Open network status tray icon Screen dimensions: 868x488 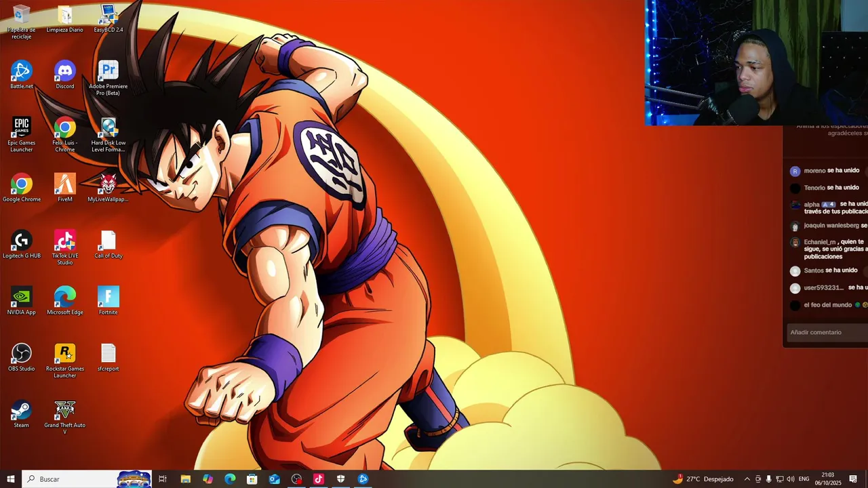click(x=780, y=479)
